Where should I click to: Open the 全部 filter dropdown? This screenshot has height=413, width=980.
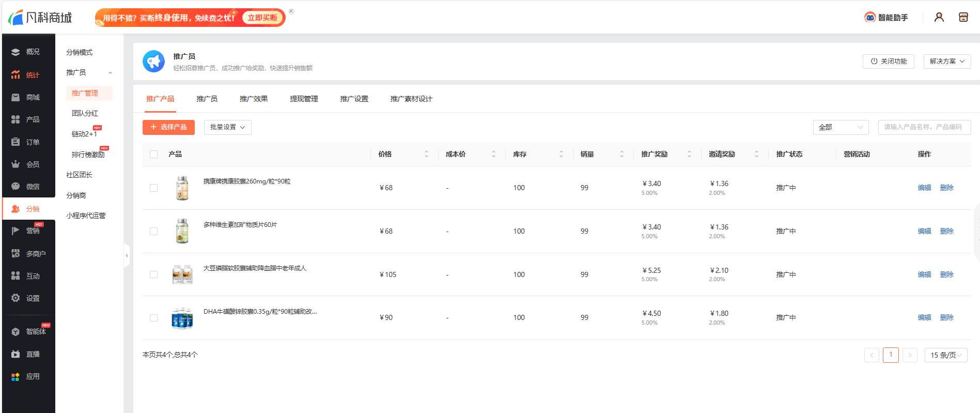[841, 127]
